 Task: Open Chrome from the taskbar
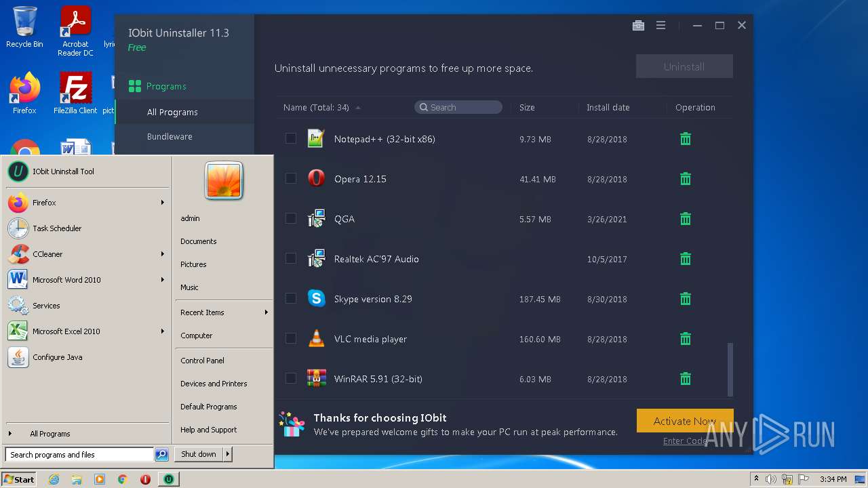122,479
